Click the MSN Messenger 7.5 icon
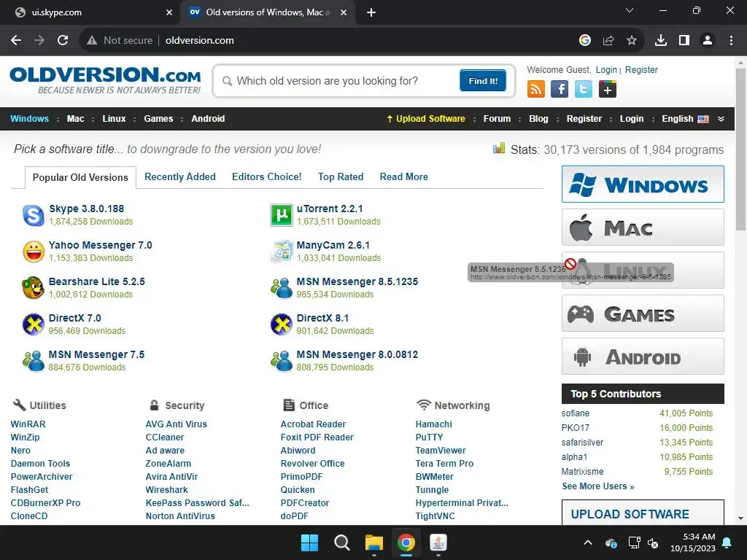This screenshot has height=560, width=747. [34, 360]
